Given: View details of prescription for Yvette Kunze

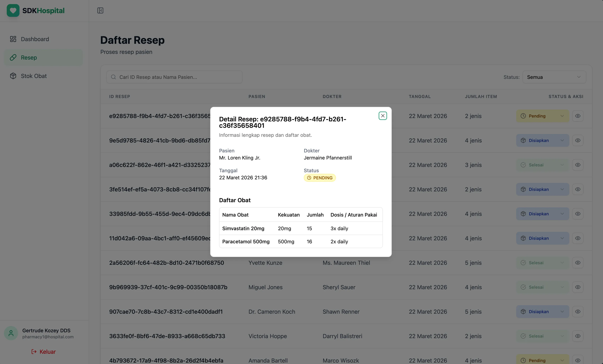Looking at the screenshot, I should click(x=578, y=262).
